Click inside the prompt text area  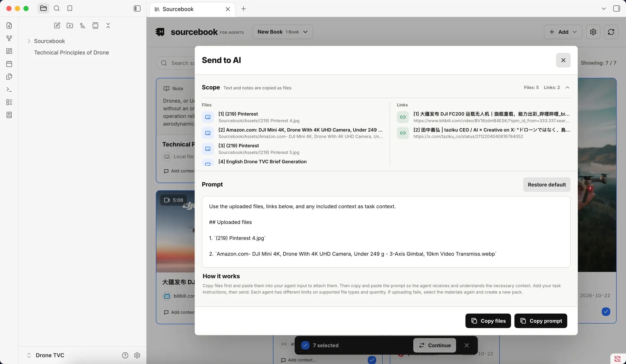coord(386,232)
